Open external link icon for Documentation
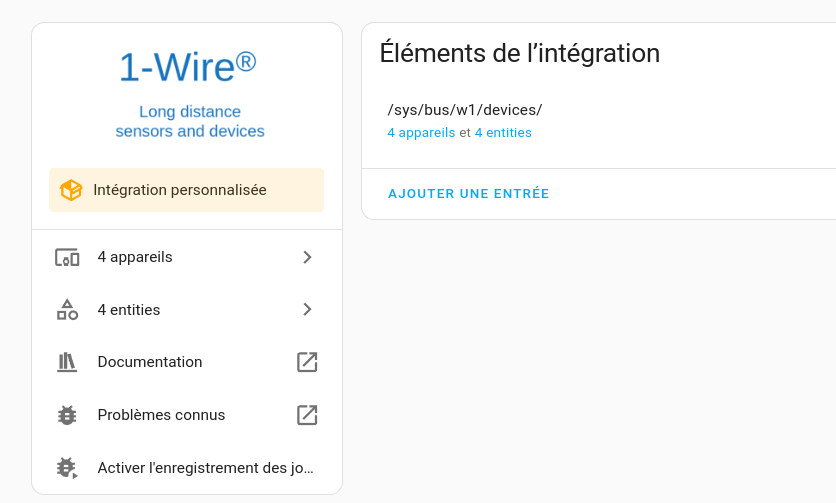Screen dimensions: 836x503 click(307, 362)
